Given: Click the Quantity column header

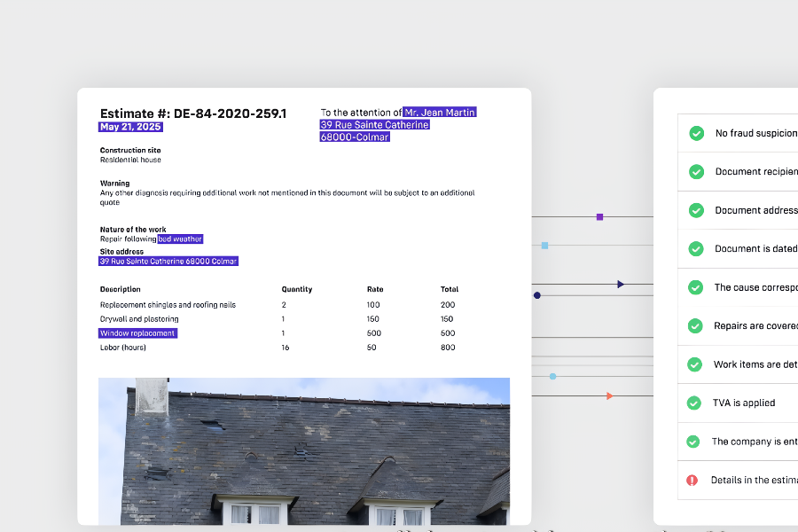Looking at the screenshot, I should point(297,289).
